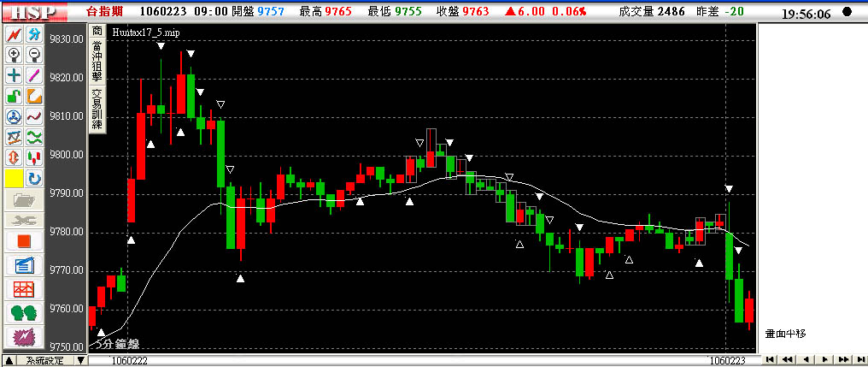Pick the yellow color swatch
Viewport: 868px width, 367px height.
pos(14,178)
